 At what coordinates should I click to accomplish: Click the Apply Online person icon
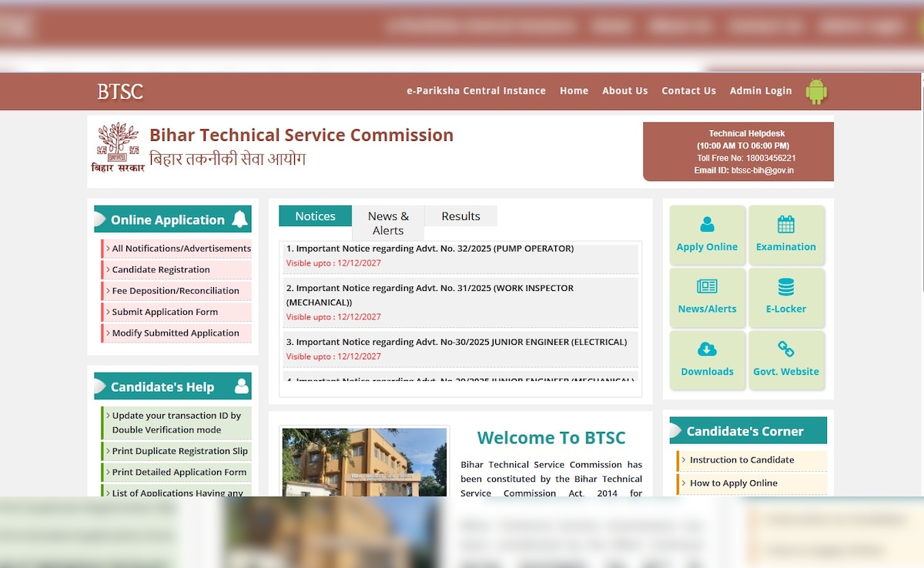pyautogui.click(x=707, y=225)
